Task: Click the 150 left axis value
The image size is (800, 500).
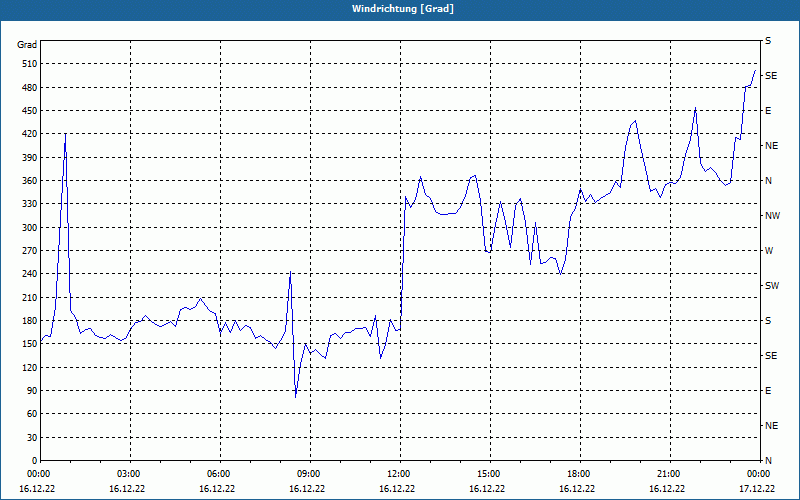Action: click(x=29, y=344)
